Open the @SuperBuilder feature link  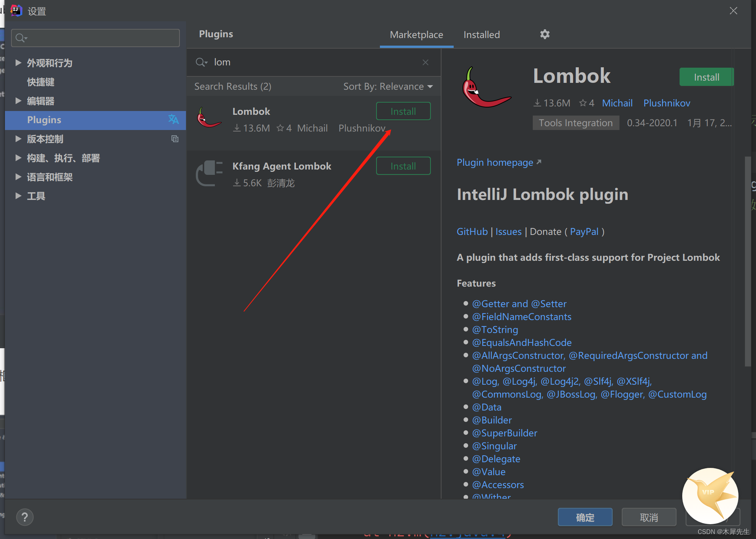pos(505,433)
